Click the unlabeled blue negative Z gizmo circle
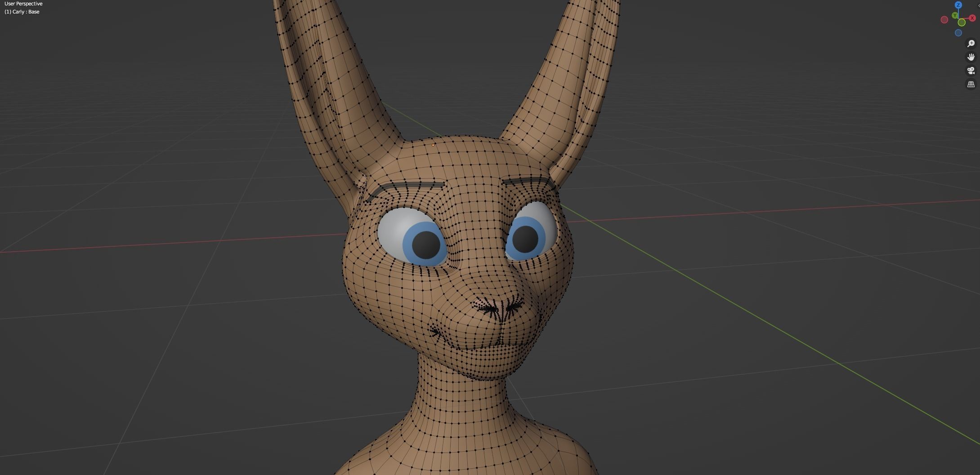The height and width of the screenshot is (475, 980). pos(958,33)
